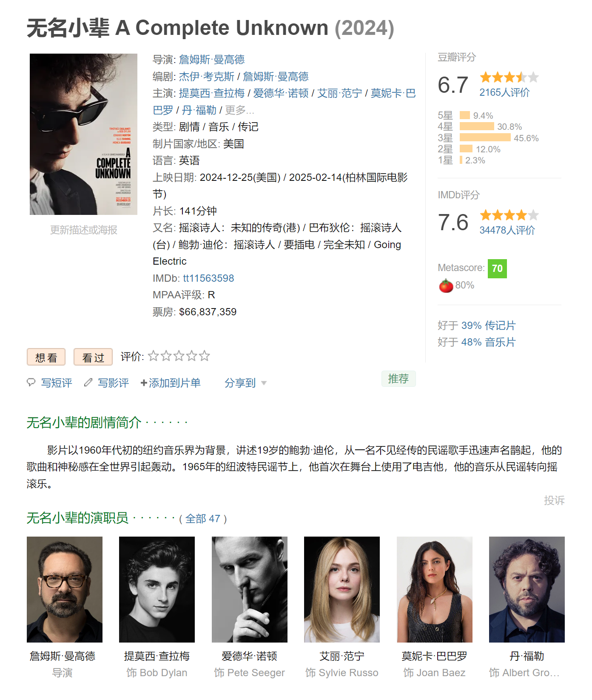The width and height of the screenshot is (592, 700).
Task: Click the tomato rating icon
Action: coord(446,286)
